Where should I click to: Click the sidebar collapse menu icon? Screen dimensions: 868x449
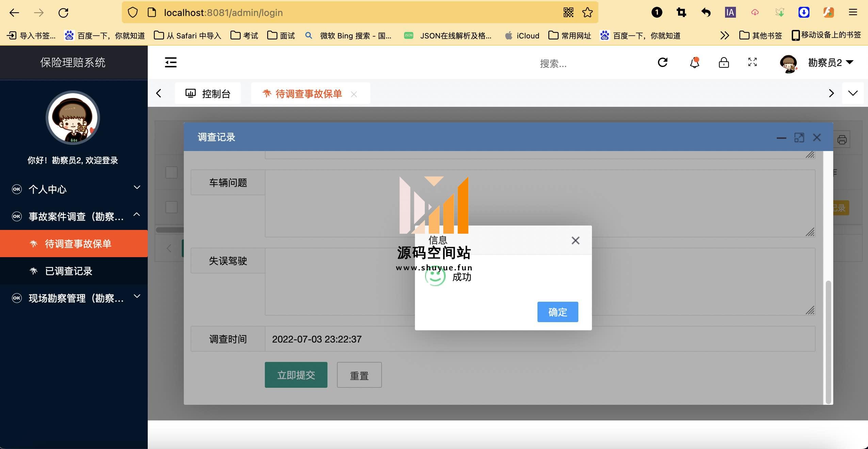coord(171,63)
